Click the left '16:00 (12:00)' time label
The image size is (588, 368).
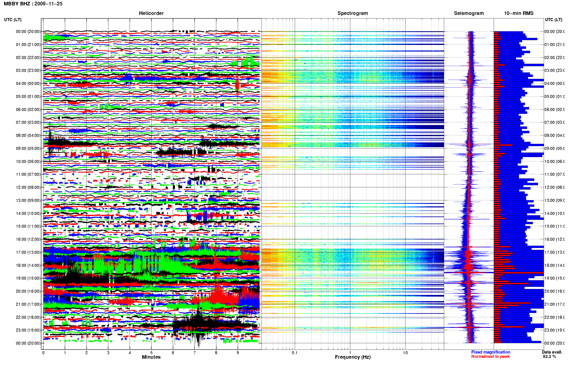pyautogui.click(x=28, y=239)
